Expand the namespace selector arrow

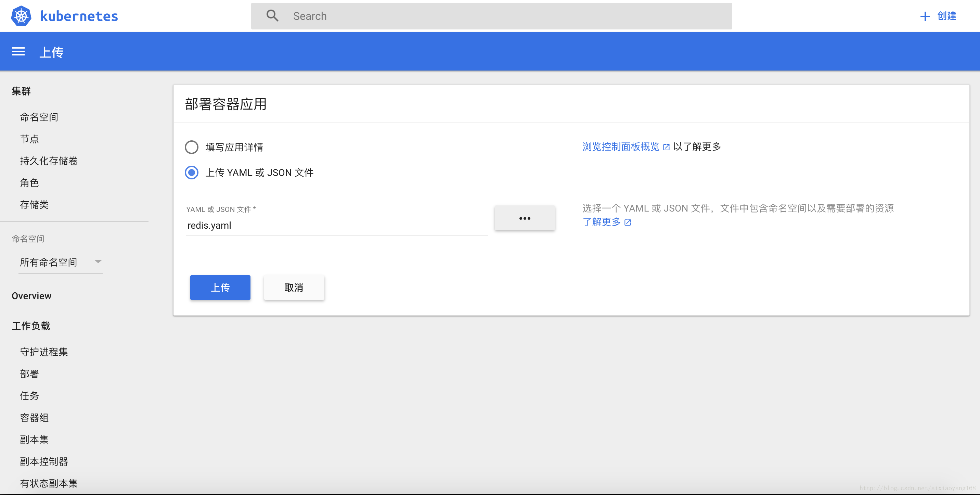pos(98,262)
